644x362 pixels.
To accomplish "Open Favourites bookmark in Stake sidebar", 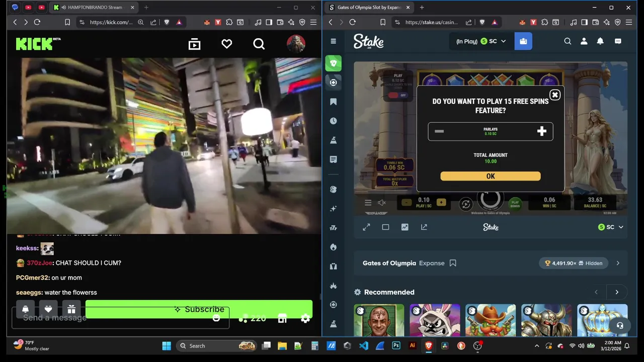I will 333,102.
